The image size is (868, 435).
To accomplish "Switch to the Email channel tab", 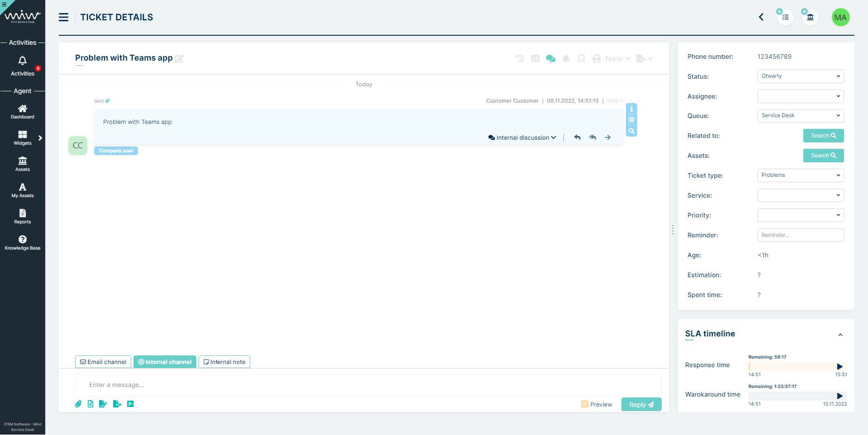I will point(103,362).
